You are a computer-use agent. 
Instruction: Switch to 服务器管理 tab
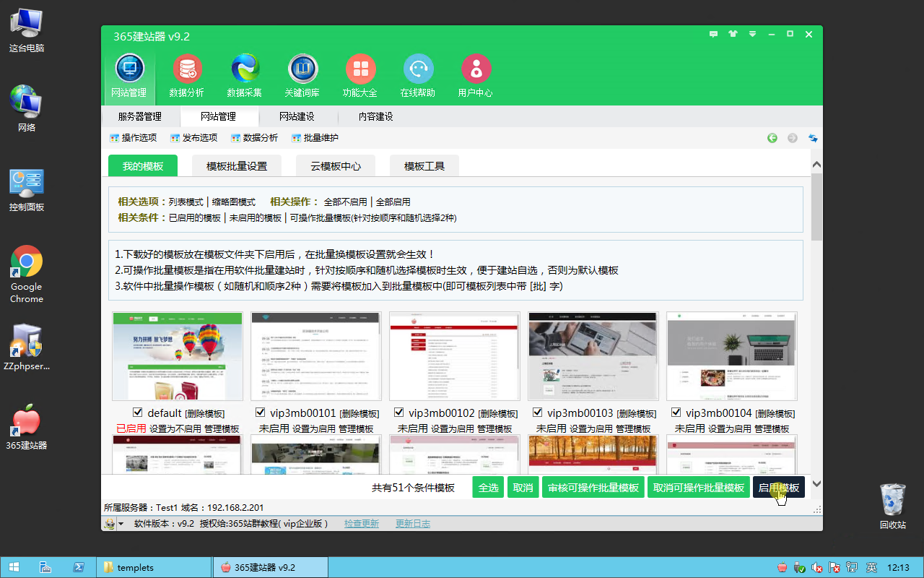(x=139, y=116)
